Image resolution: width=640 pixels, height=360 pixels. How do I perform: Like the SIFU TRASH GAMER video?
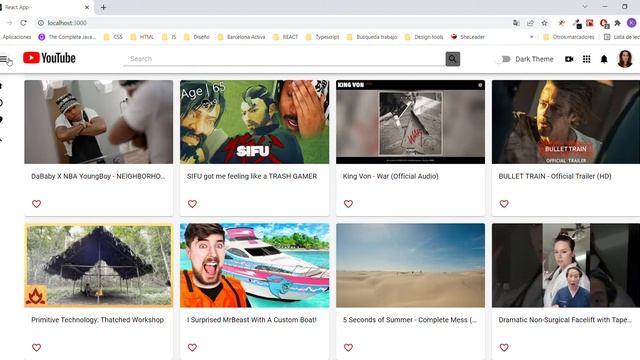coord(192,203)
